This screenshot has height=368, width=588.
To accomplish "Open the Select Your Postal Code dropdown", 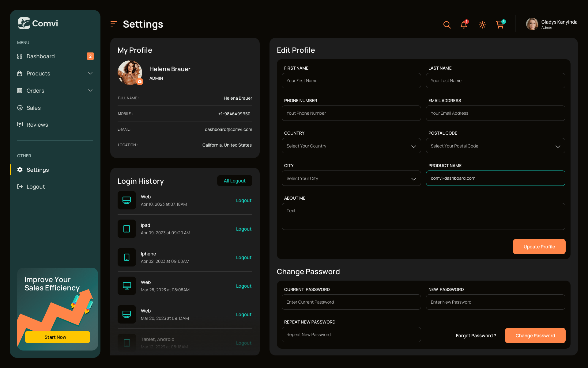I will [x=495, y=146].
